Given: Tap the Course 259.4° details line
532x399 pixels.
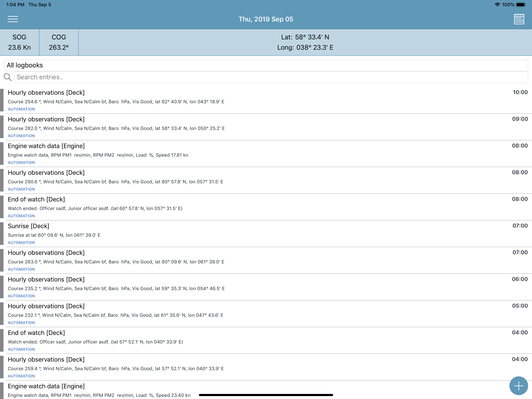Looking at the screenshot, I should pos(116,369).
